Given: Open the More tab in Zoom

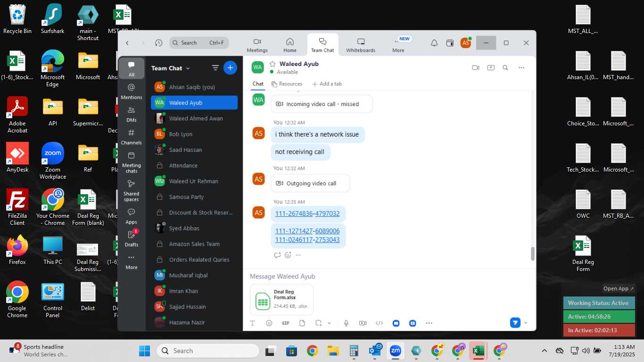Looking at the screenshot, I should coord(398,45).
